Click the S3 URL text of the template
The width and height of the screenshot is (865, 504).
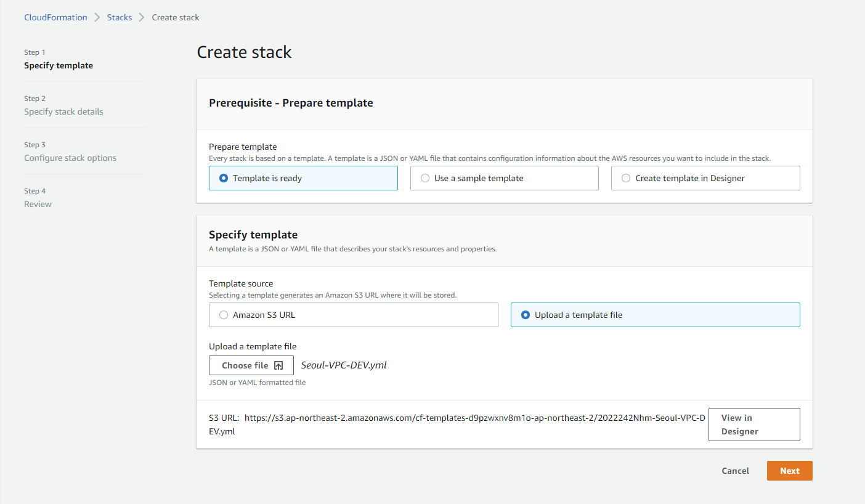pyautogui.click(x=457, y=425)
